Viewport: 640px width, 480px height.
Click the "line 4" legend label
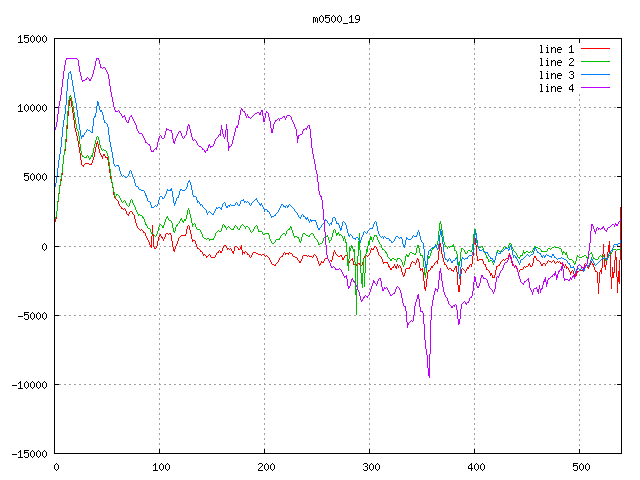click(557, 88)
